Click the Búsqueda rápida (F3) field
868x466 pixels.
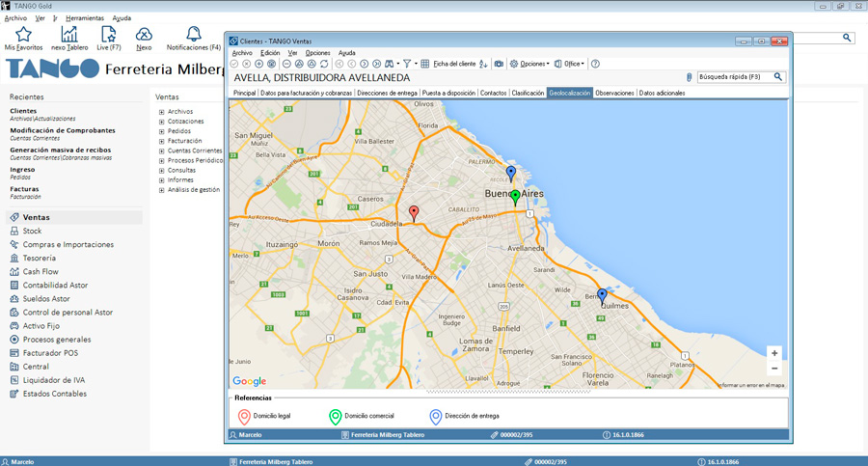point(735,77)
